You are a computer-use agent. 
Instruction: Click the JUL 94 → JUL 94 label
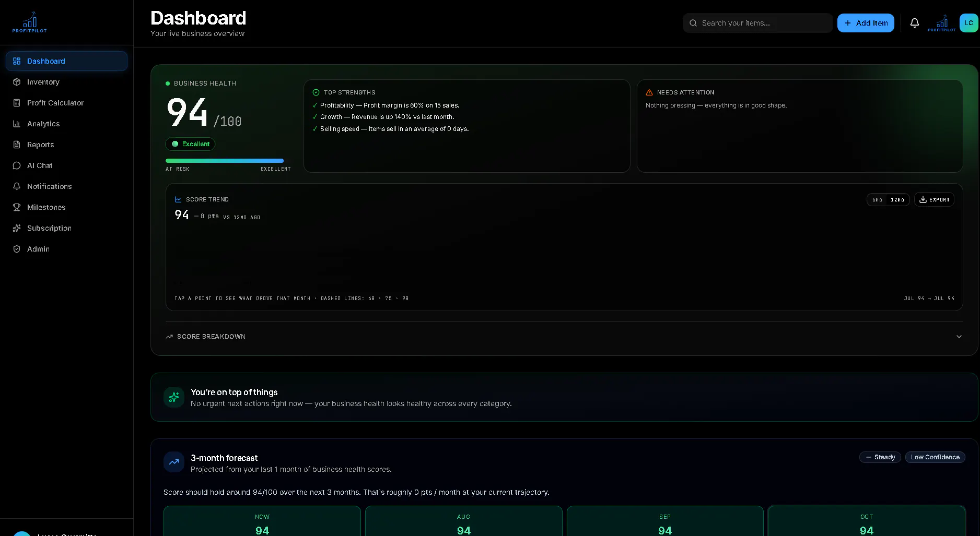pyautogui.click(x=929, y=299)
